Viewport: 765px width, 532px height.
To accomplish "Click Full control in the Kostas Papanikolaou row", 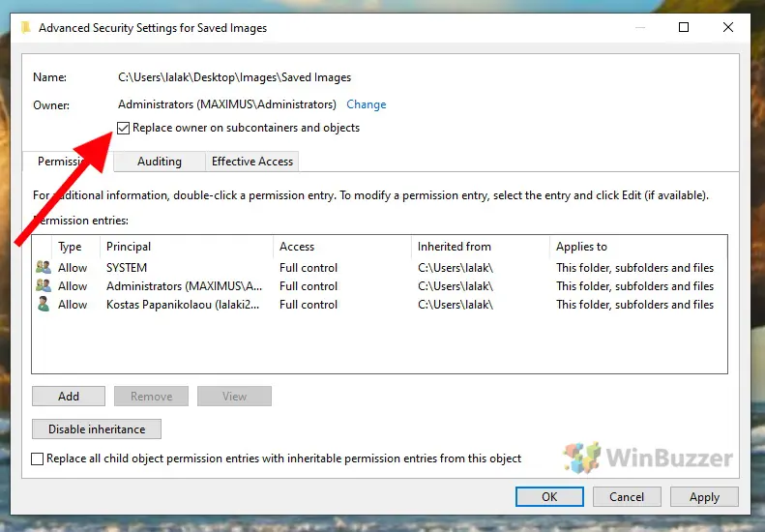I will (x=309, y=305).
